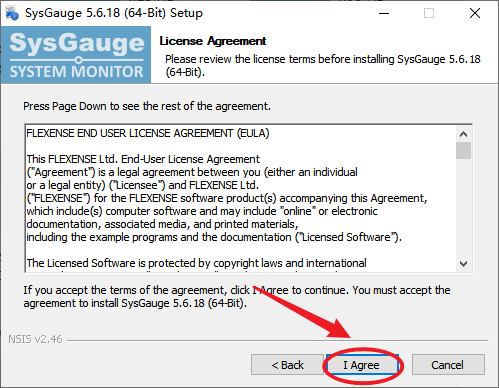Click the SysGauge installer icon in title bar
Viewport: 499px width, 388px height.
[12, 13]
